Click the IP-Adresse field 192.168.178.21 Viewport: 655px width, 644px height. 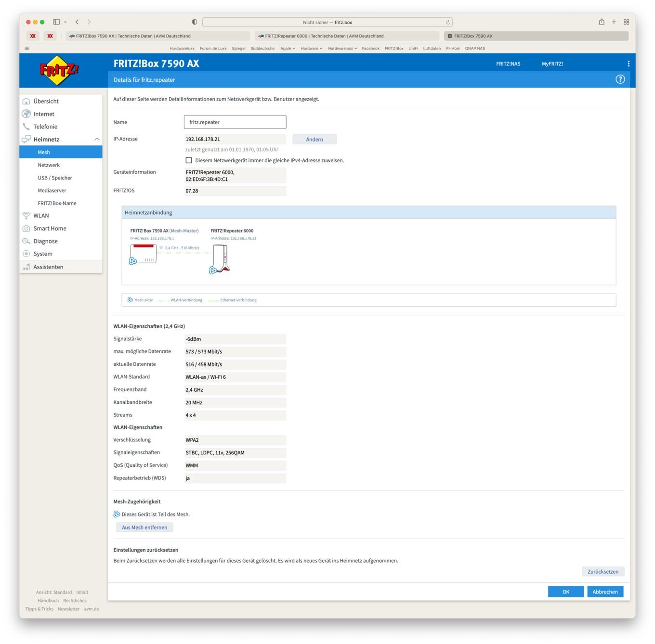click(235, 139)
